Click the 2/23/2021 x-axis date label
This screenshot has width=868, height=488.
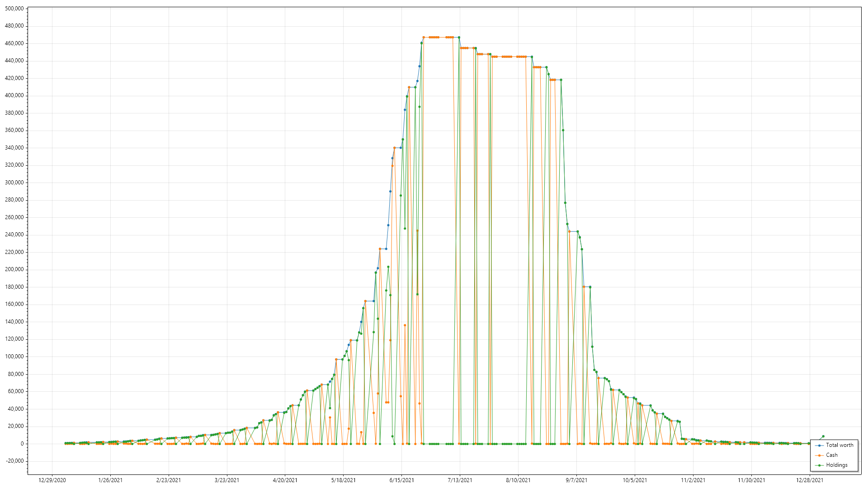(168, 480)
